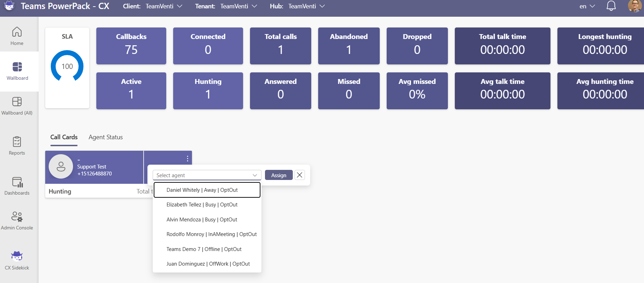
Task: Click the Select agent combo box
Action: point(207,175)
